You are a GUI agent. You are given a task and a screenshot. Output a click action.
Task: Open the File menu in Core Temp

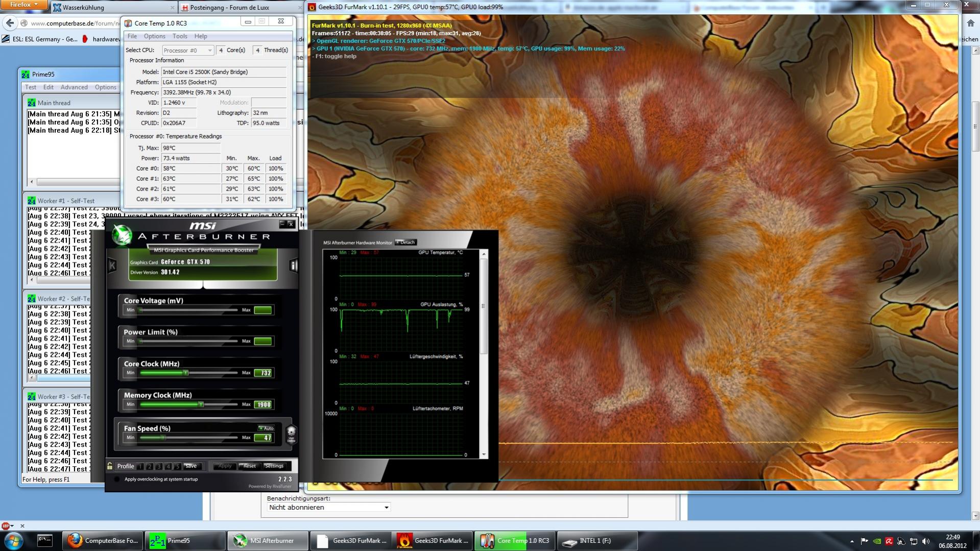coord(132,36)
